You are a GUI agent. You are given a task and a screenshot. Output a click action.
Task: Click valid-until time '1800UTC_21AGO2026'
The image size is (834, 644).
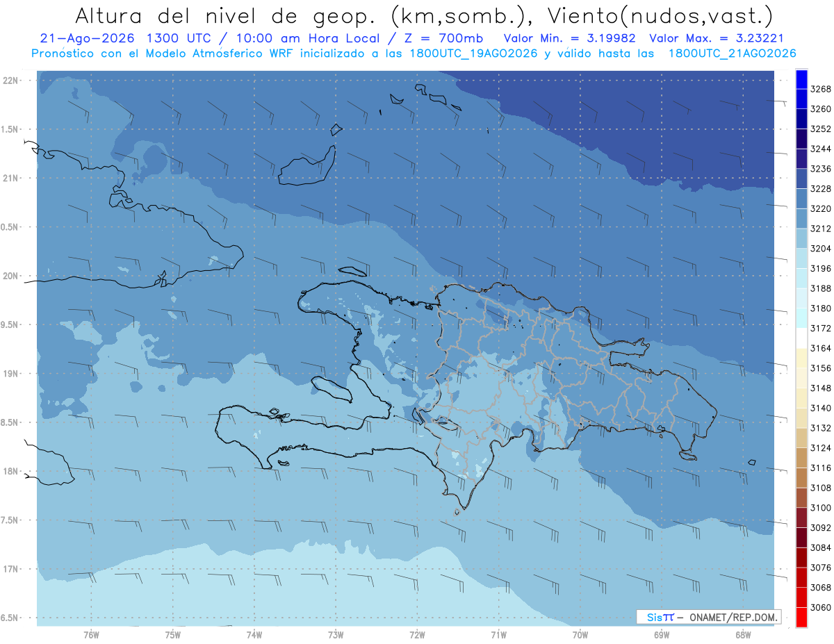pyautogui.click(x=732, y=53)
